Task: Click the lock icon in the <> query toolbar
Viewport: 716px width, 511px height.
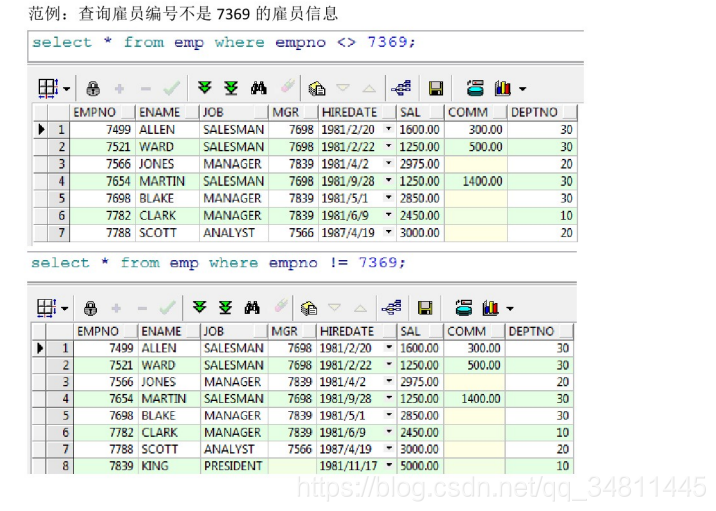Action: click(93, 88)
